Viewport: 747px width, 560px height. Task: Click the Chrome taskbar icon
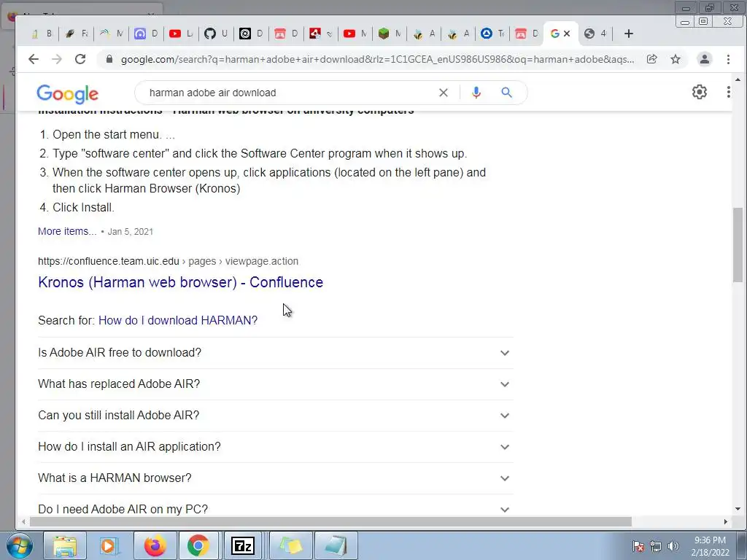(198, 545)
